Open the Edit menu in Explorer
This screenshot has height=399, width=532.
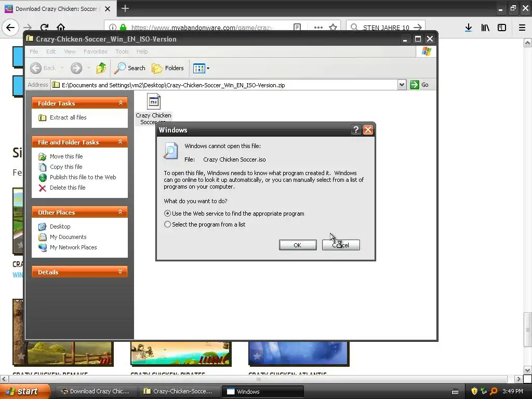point(51,51)
